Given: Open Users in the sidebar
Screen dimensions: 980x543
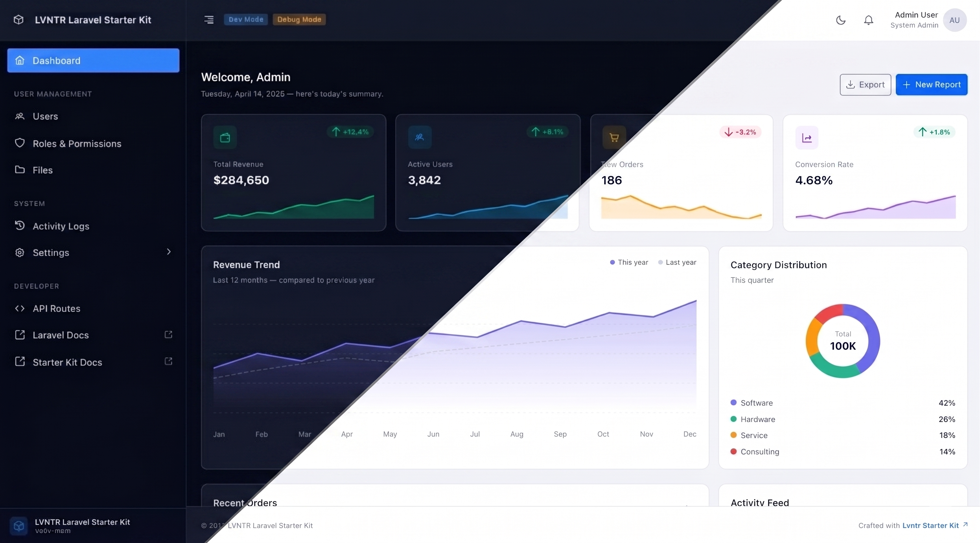Looking at the screenshot, I should tap(45, 116).
